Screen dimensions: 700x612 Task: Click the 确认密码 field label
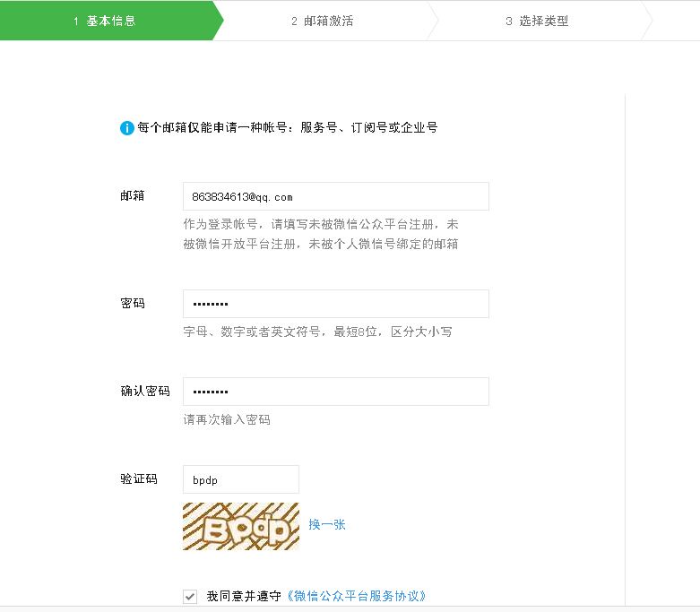point(145,392)
